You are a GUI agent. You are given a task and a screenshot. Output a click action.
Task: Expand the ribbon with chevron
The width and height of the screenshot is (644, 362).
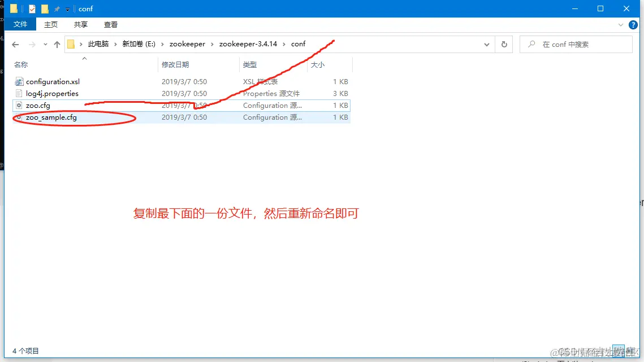click(x=621, y=25)
